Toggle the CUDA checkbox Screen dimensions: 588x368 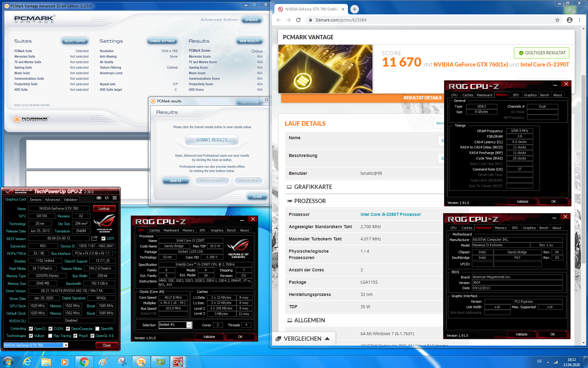pyautogui.click(x=51, y=328)
